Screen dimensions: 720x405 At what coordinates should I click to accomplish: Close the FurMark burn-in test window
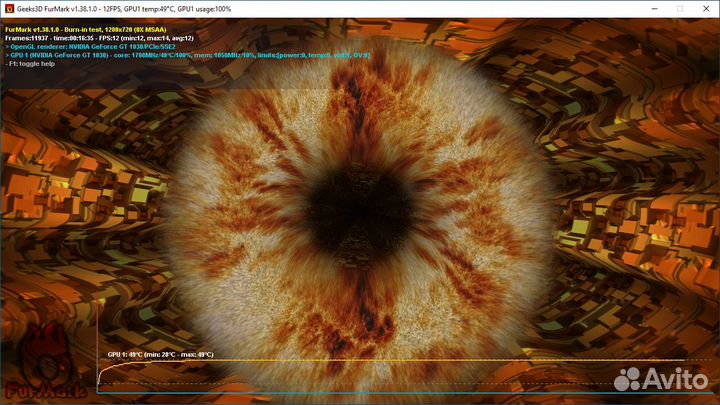pyautogui.click(x=702, y=8)
